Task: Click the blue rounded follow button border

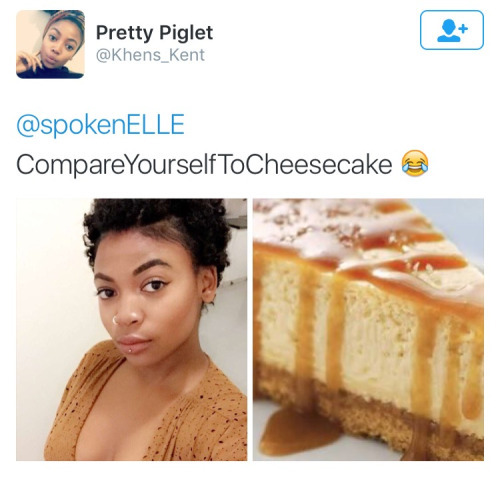Action: 452,11
